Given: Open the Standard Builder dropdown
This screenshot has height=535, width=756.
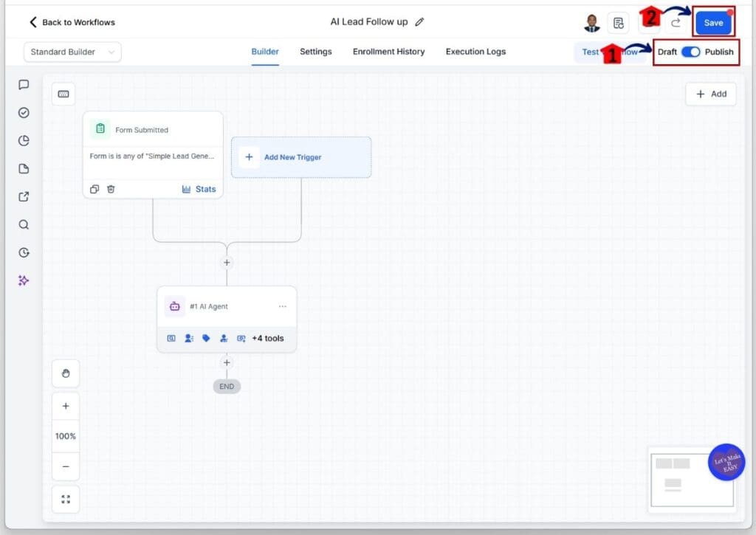Looking at the screenshot, I should (72, 52).
